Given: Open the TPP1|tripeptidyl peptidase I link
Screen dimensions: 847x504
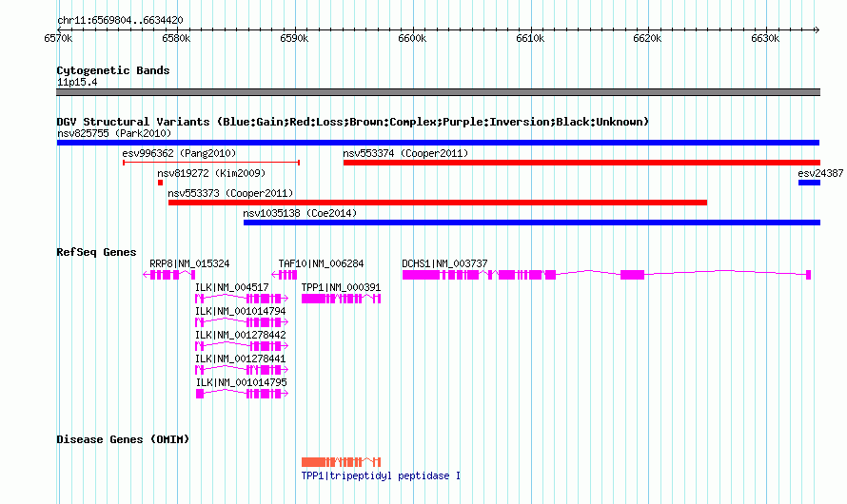Looking at the screenshot, I should point(381,475).
